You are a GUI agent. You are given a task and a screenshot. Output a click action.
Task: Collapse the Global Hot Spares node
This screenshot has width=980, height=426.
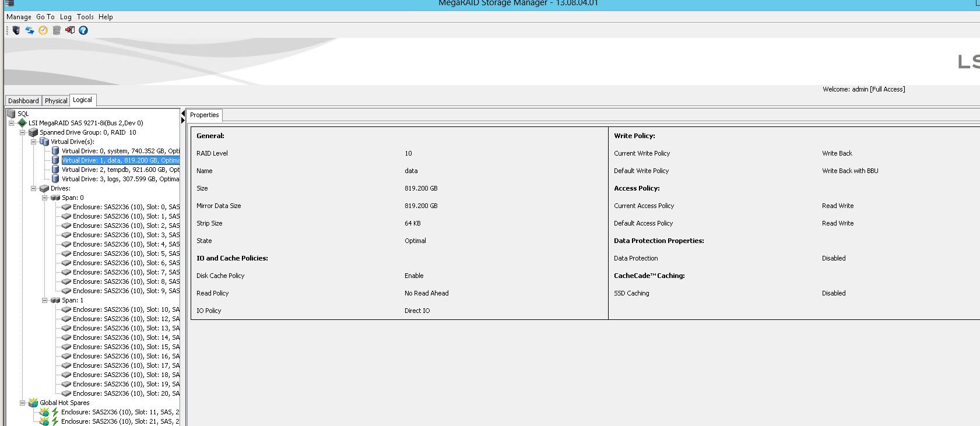click(x=23, y=403)
